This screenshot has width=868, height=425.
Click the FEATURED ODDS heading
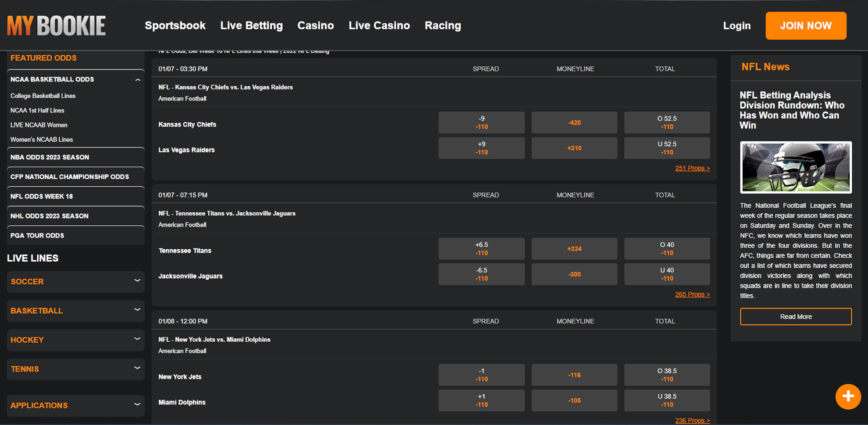[43, 58]
